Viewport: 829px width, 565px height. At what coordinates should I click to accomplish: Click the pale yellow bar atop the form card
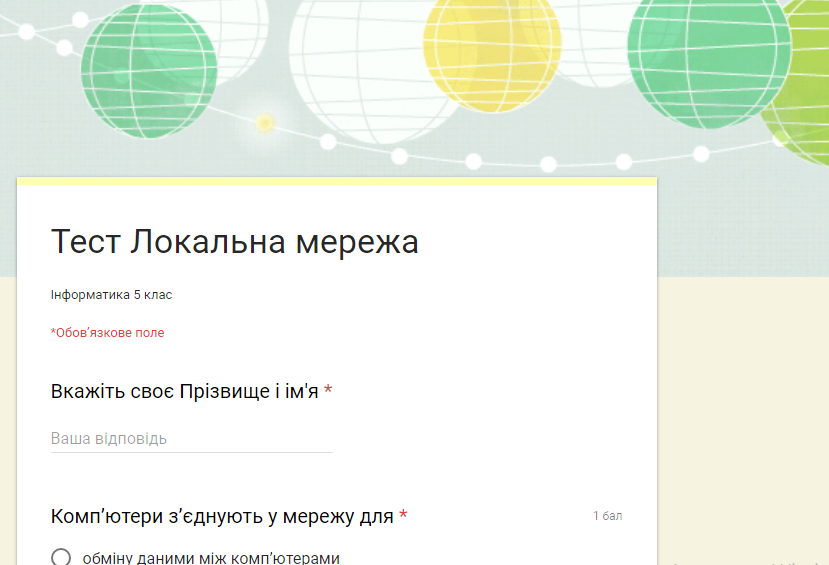coord(336,181)
